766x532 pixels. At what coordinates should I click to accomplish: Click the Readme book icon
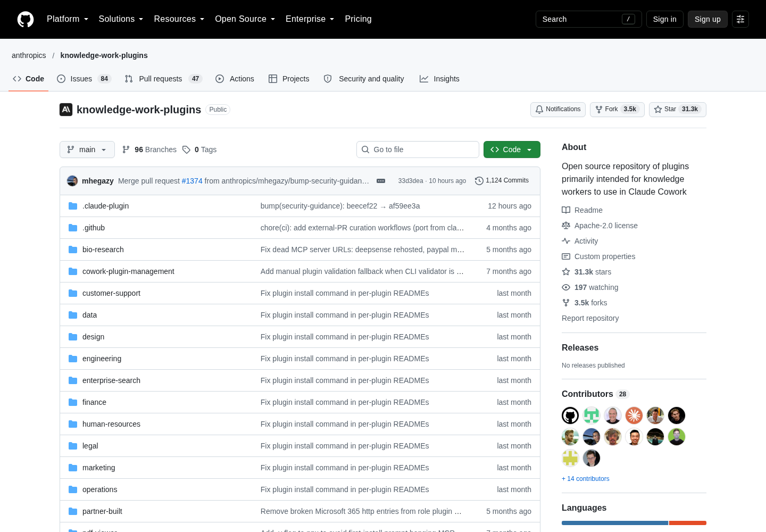coord(566,210)
